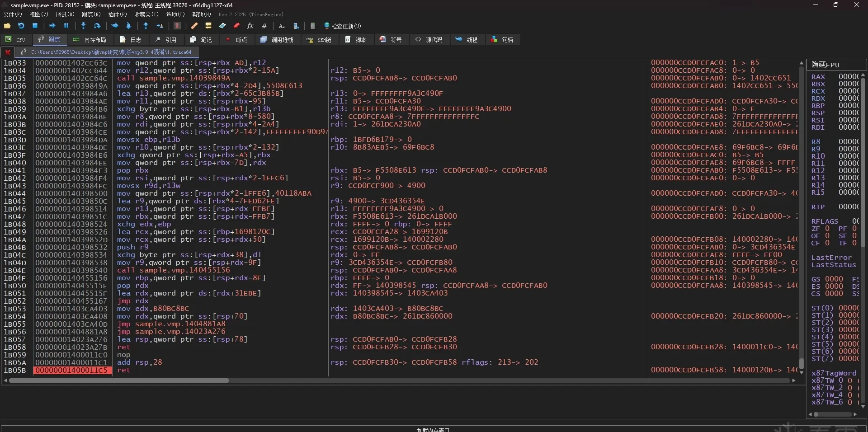Switch to the 调用堆栈 tab
This screenshot has height=432, width=868.
277,40
